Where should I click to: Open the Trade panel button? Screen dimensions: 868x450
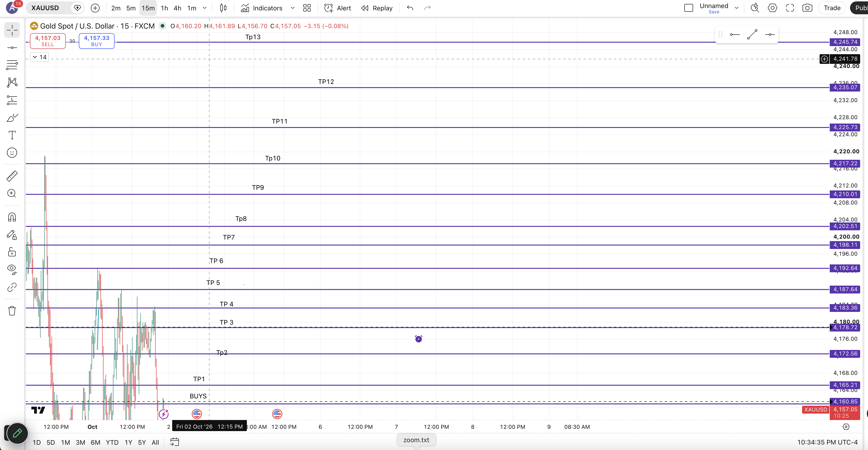[x=832, y=8]
